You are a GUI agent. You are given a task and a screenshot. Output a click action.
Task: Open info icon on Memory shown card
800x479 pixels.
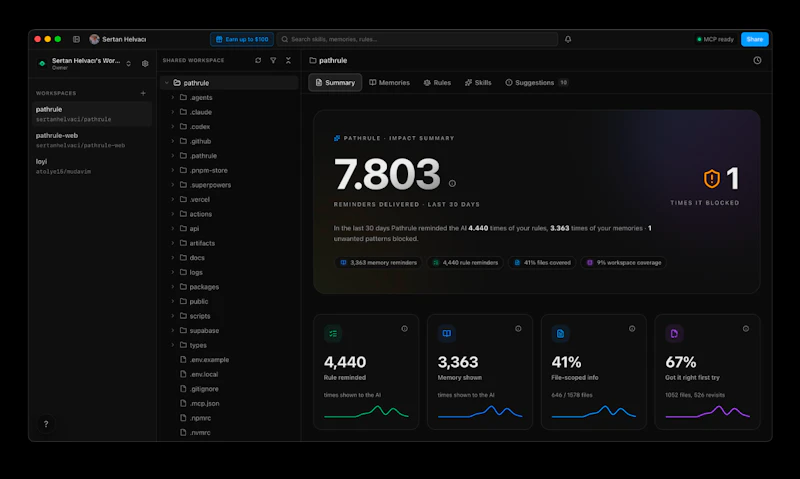tap(518, 329)
